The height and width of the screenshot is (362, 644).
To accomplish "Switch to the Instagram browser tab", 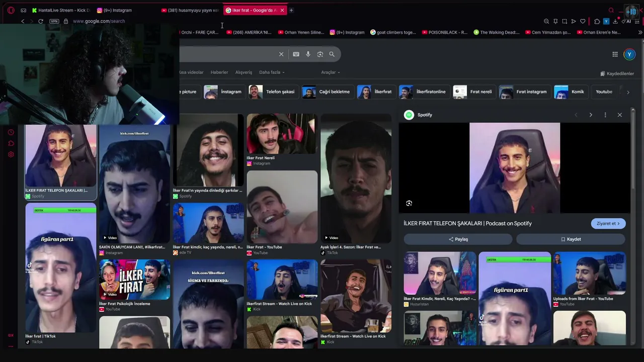I will (x=115, y=10).
